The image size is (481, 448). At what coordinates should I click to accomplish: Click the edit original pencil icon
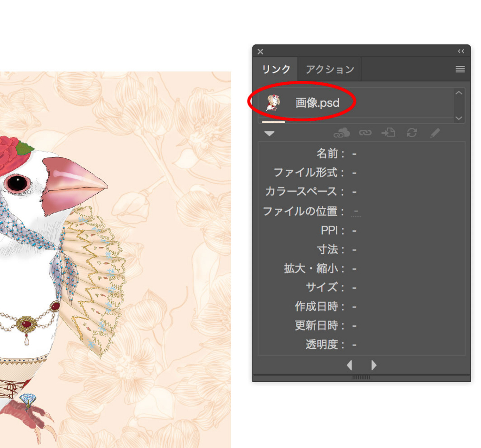click(435, 133)
